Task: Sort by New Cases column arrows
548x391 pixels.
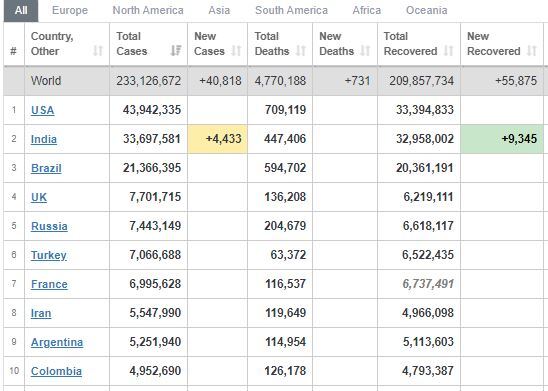Action: (236, 51)
